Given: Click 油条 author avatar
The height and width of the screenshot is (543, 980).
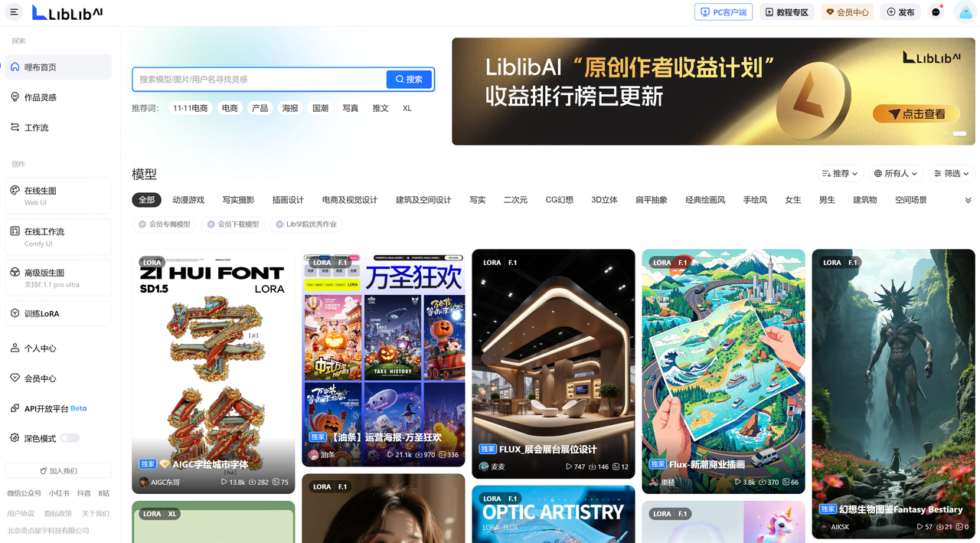Looking at the screenshot, I should click(314, 455).
